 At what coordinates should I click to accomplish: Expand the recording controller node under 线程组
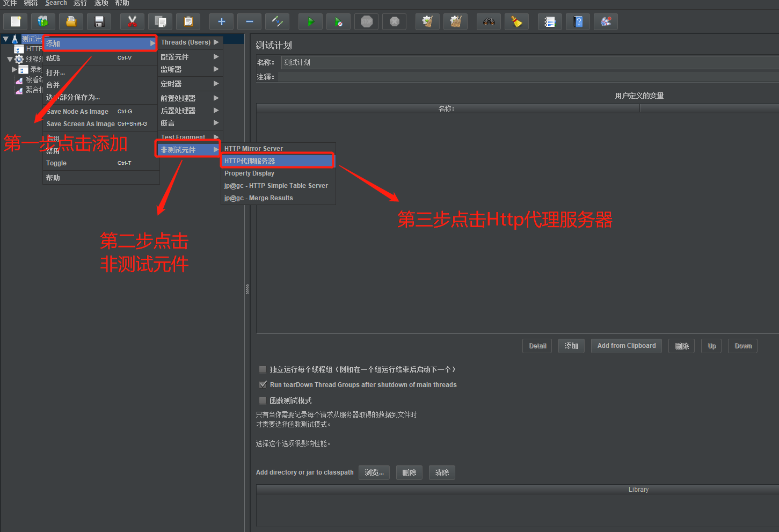(x=14, y=69)
